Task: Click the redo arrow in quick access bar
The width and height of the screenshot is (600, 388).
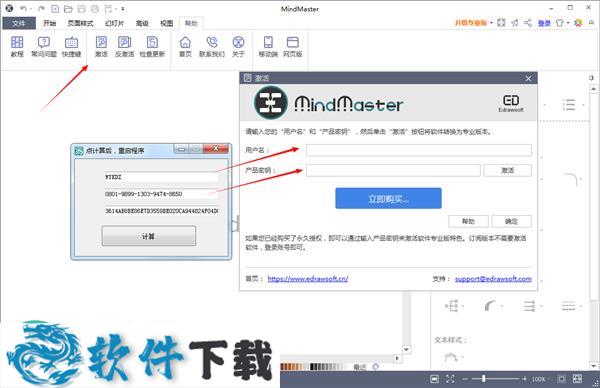Action: 41,8
